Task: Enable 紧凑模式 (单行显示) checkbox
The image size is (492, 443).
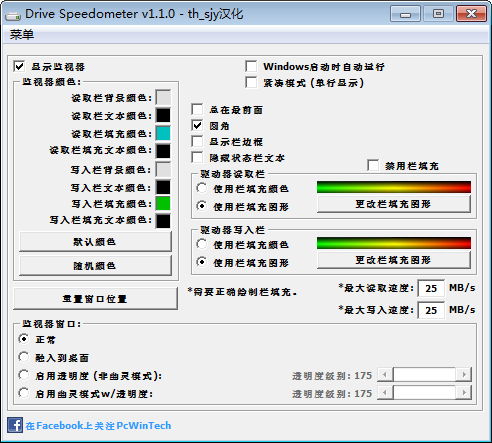Action: point(251,82)
